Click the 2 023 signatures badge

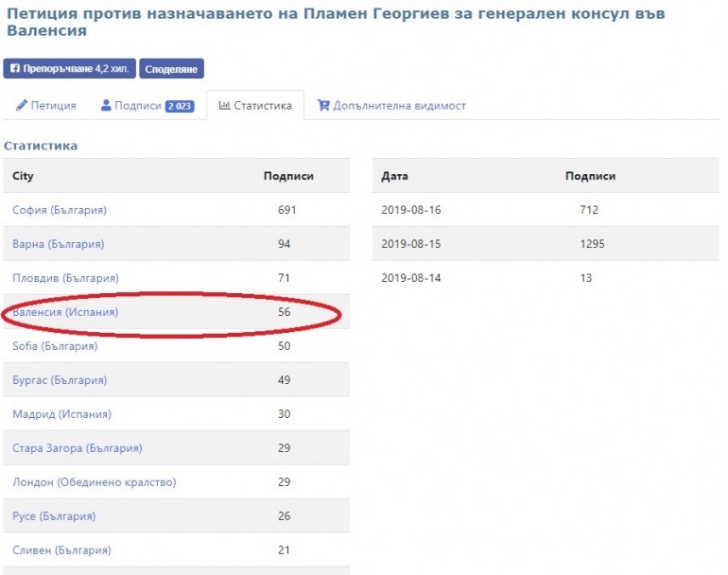[180, 106]
